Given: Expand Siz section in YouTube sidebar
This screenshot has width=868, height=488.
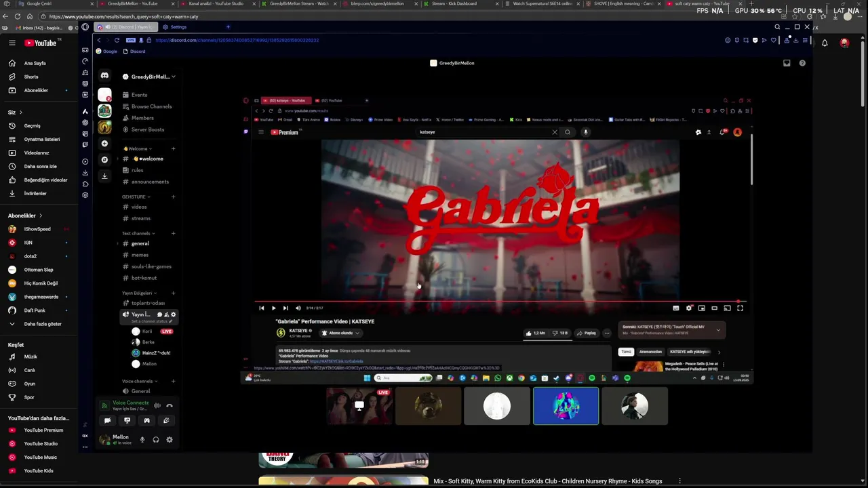Looking at the screenshot, I should click(15, 112).
